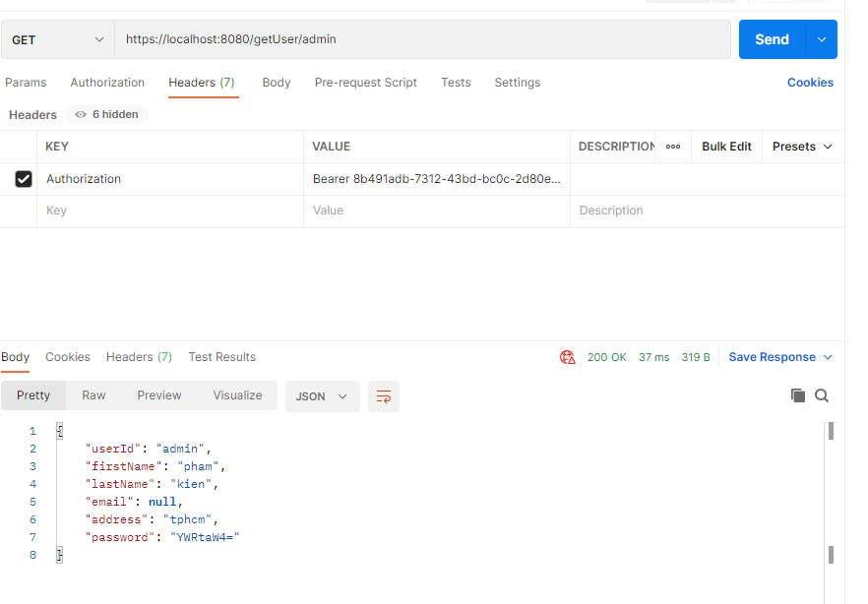
Task: Show hidden headers via eye icon
Action: [81, 115]
